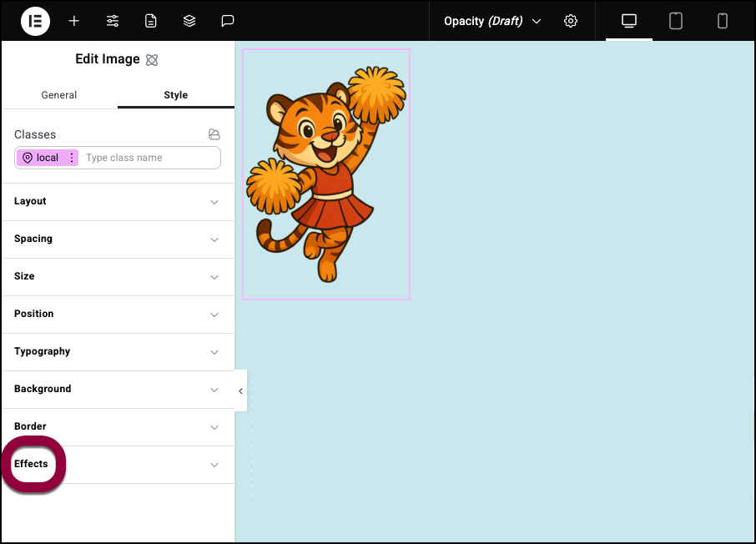Open the Opacity (Draft) document dropdown
The image size is (756, 544).
click(492, 21)
